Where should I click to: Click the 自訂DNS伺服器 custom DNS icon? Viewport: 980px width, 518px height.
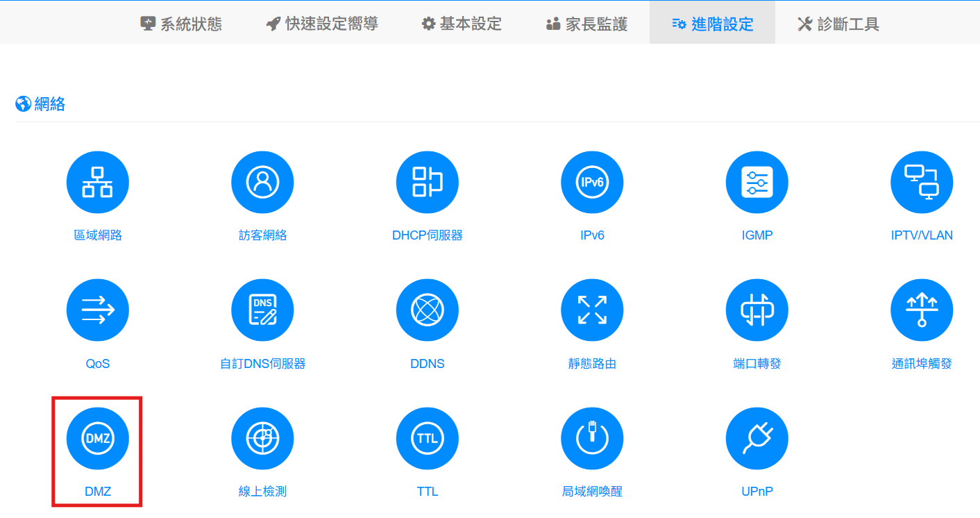(262, 310)
